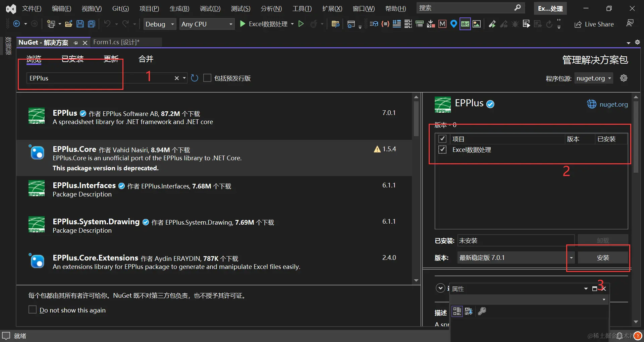Screen dimensions: 644x342
Task: Click the Visual Studio logo icon
Action: (x=11, y=9)
